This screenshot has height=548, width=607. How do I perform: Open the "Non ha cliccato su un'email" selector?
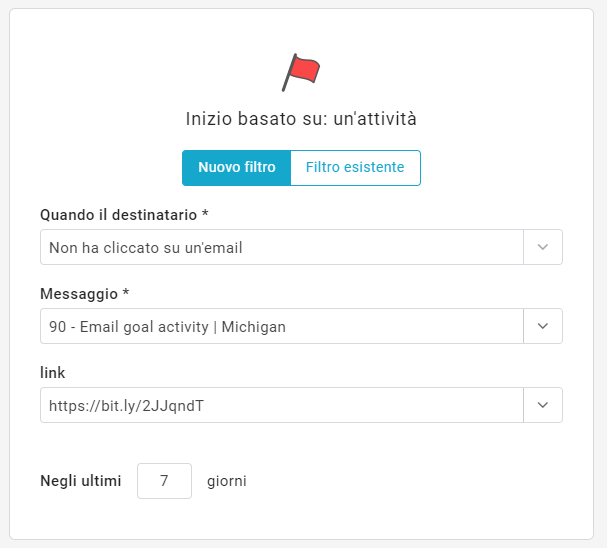click(282, 247)
